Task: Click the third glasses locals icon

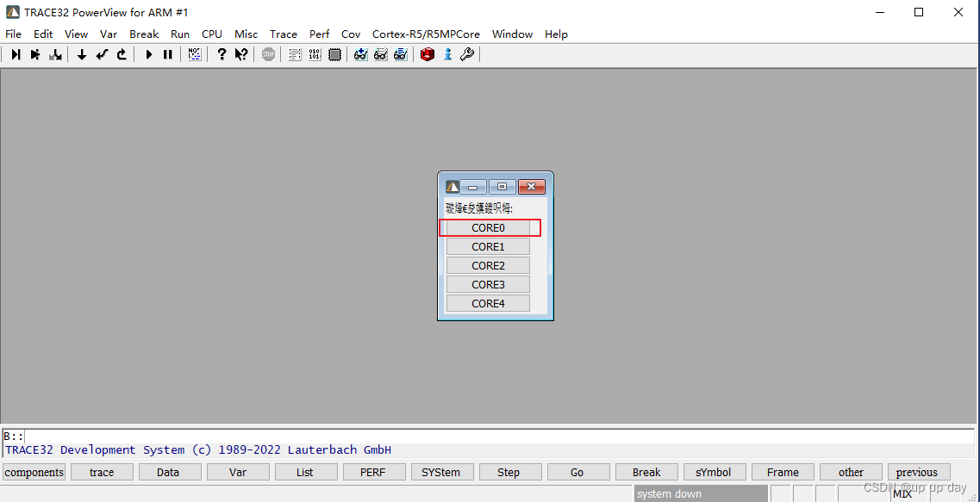Action: pos(401,54)
